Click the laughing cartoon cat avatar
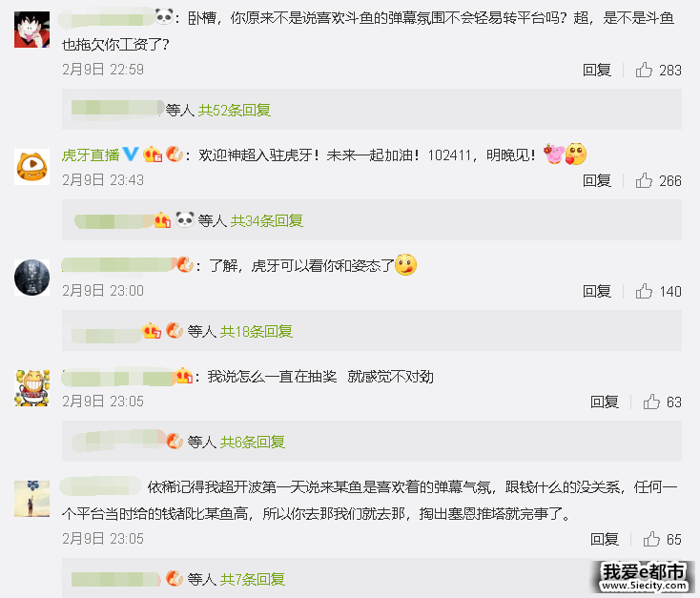 [31, 387]
